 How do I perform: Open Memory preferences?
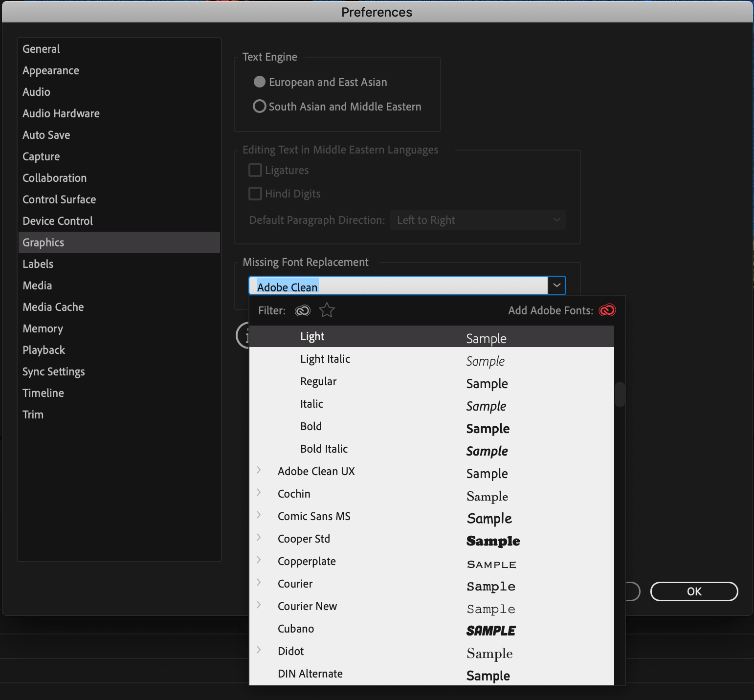coord(119,328)
